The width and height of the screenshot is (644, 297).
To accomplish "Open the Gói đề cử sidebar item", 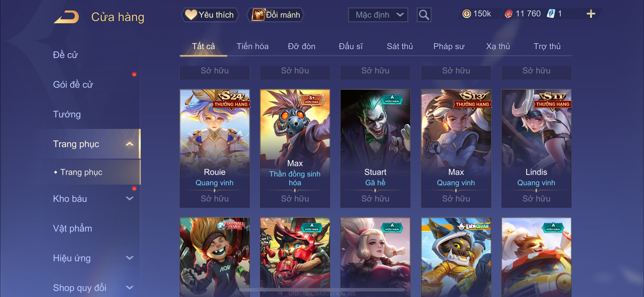I will [x=73, y=85].
